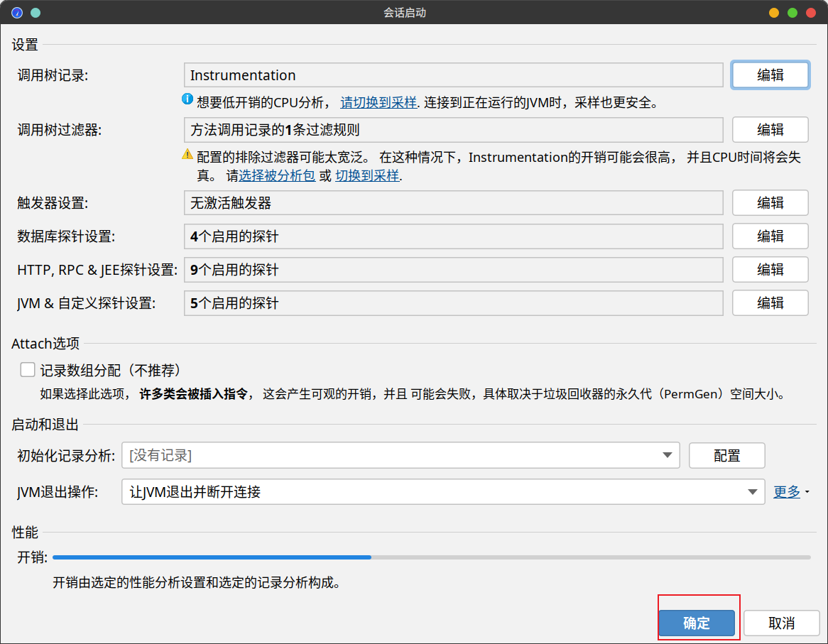
Task: Click the teal circle button in title bar
Action: (36, 13)
